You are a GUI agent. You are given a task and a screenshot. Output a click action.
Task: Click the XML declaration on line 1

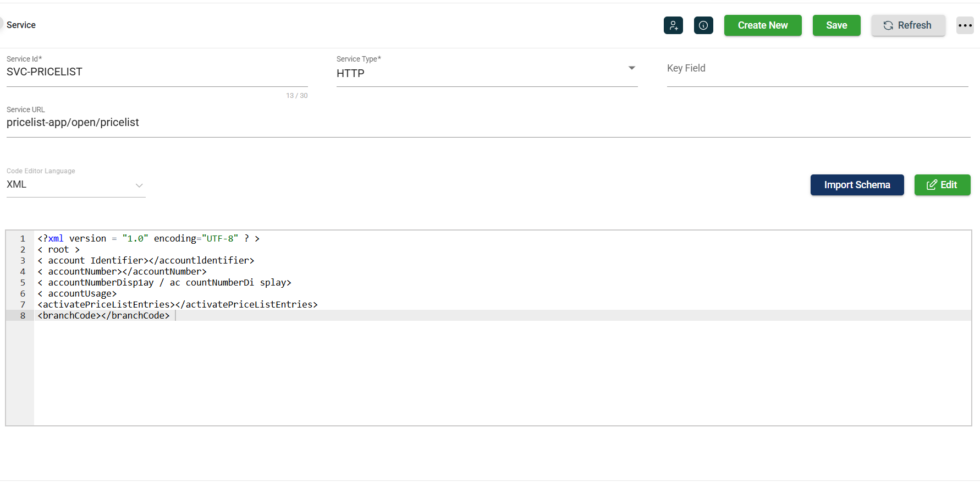[x=148, y=238]
